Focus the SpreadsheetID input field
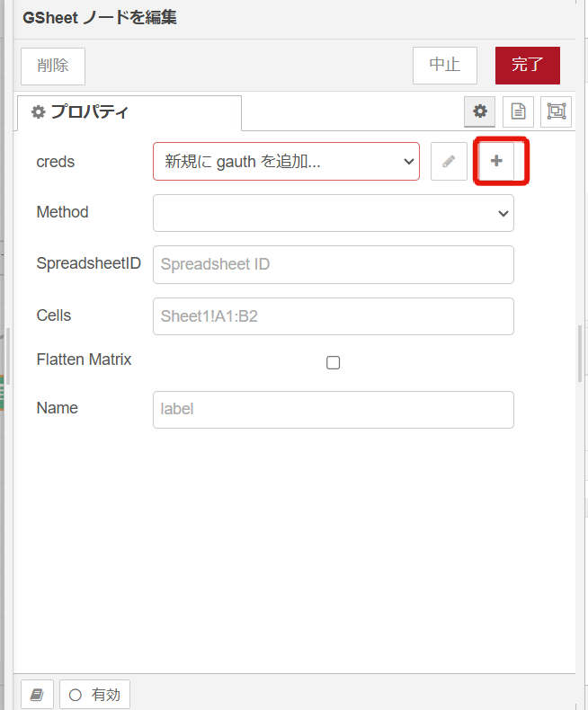Screen dimensions: 588x710 click(334, 264)
